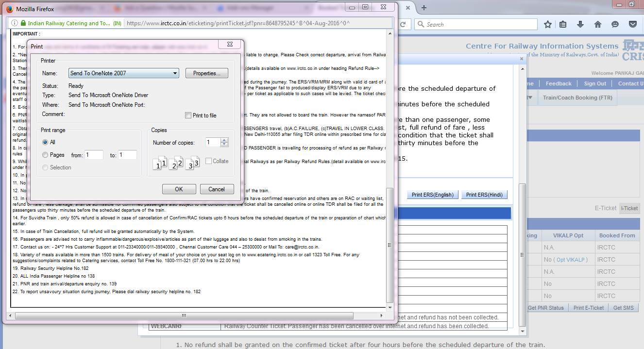
Task: Open a new tab with plus icon
Action: point(424,8)
